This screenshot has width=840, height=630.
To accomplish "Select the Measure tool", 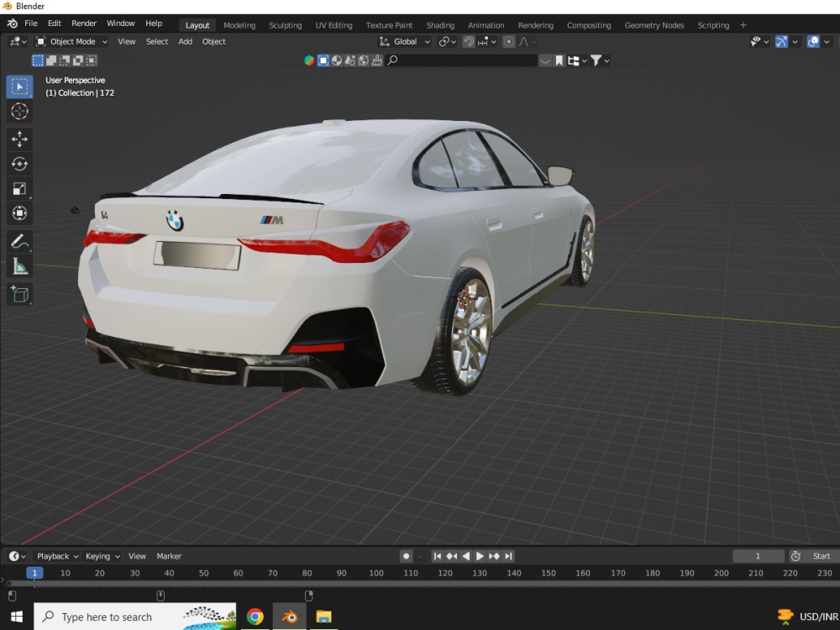I will click(x=19, y=266).
